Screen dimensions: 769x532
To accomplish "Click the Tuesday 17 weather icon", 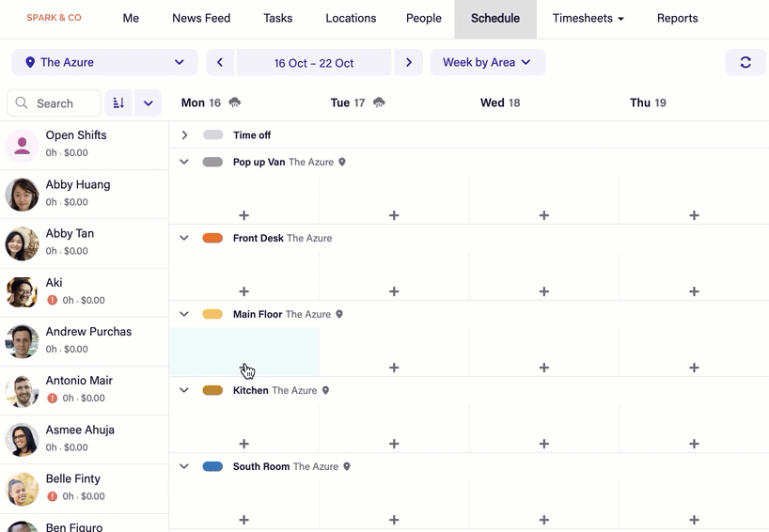I will 379,102.
